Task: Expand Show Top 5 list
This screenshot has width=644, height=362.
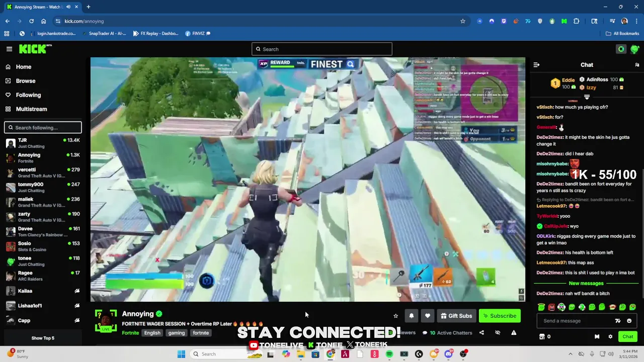Action: 43,338
